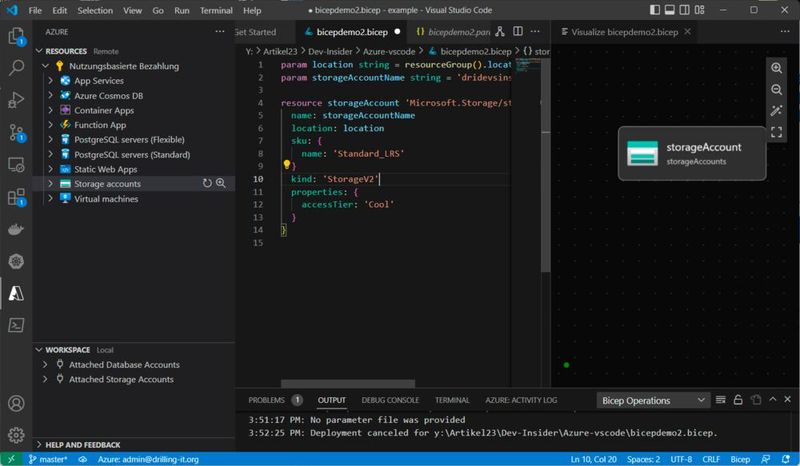Click the fit-to-screen icon in visualizer
This screenshot has width=800, height=466.
[776, 131]
